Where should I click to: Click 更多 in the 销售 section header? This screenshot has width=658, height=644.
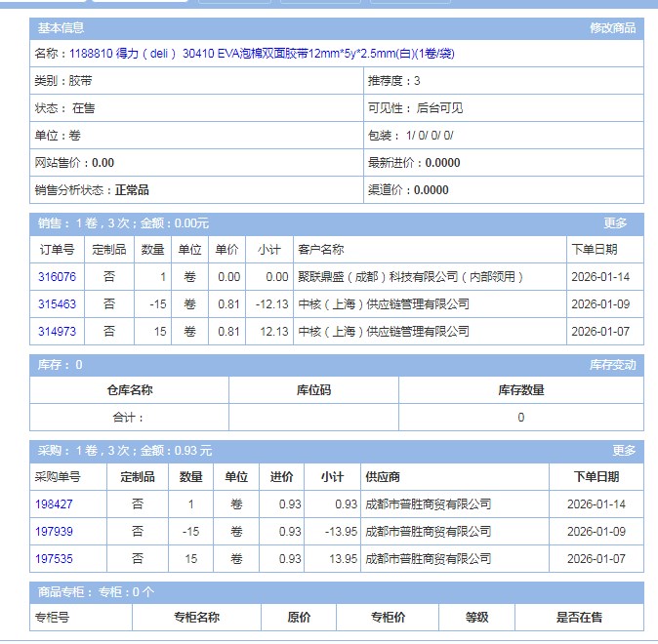615,223
